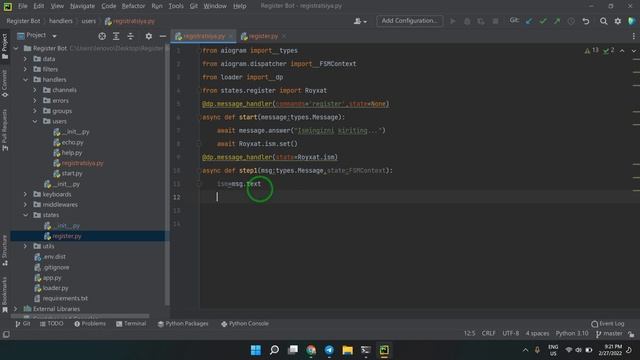This screenshot has height=360, width=640.
Task: Toggle Project tool window tab on left edge
Action: pos(4,46)
